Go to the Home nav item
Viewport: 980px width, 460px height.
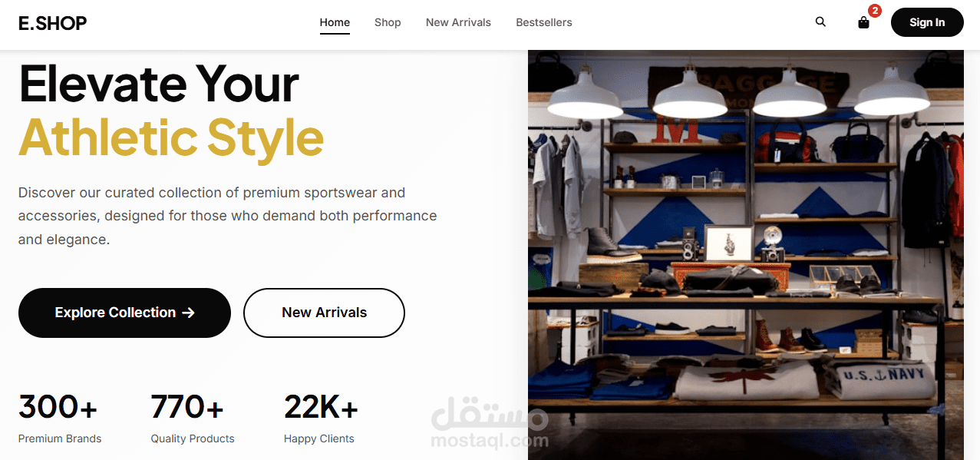click(x=335, y=22)
